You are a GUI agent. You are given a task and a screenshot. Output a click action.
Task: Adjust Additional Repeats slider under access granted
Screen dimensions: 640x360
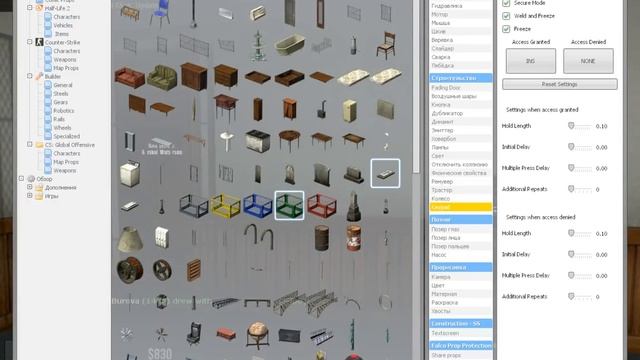(x=580, y=189)
